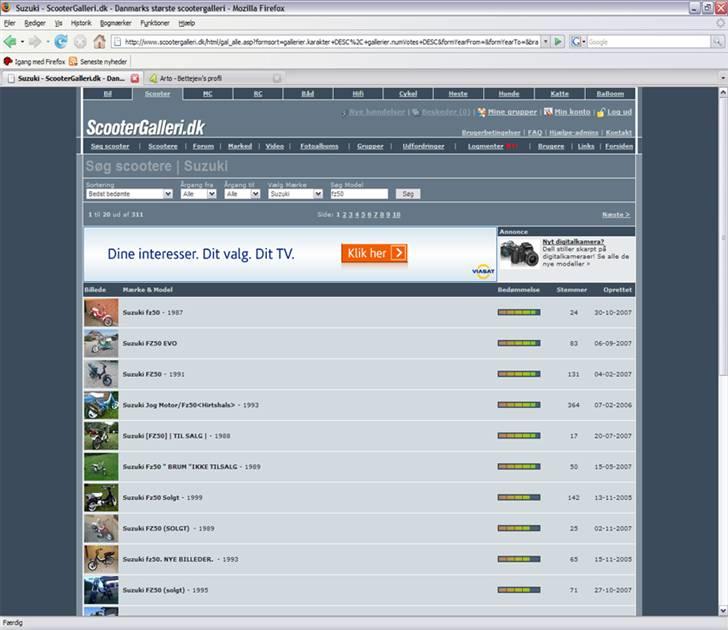
Task: Open the Igang med Firefox bookmark
Action: 35,61
